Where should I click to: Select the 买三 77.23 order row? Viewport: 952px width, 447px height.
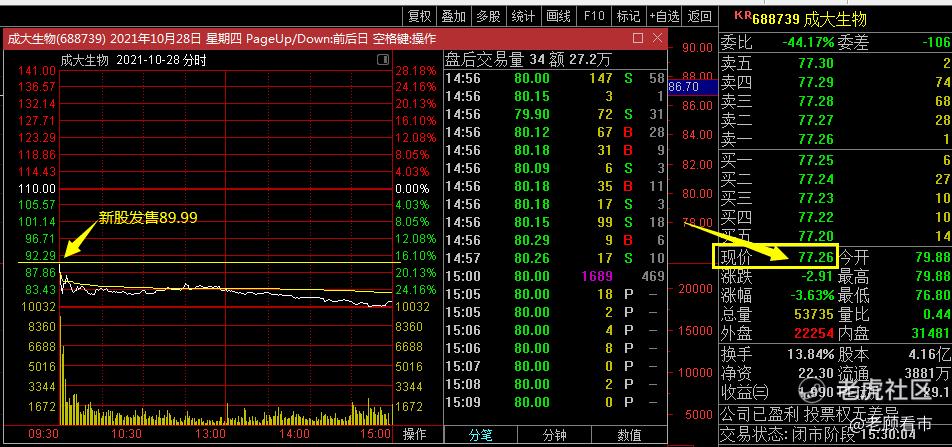[835, 198]
